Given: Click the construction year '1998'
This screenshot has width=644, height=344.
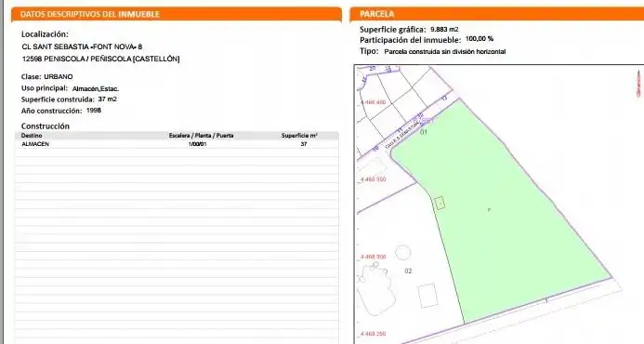Looking at the screenshot, I should point(94,110).
